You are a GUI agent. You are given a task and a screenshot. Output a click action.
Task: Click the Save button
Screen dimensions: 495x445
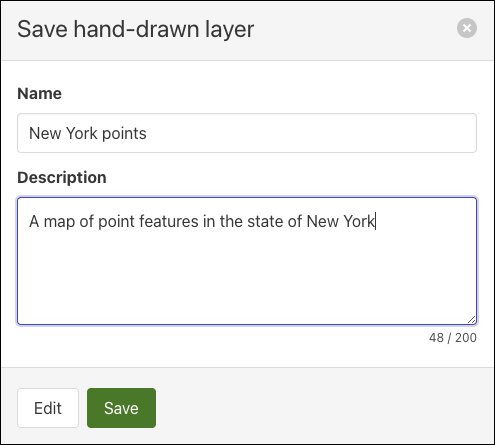[121, 408]
